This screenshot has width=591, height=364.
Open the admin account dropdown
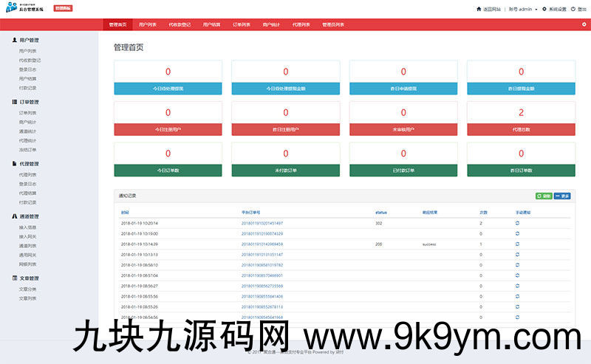pos(522,9)
